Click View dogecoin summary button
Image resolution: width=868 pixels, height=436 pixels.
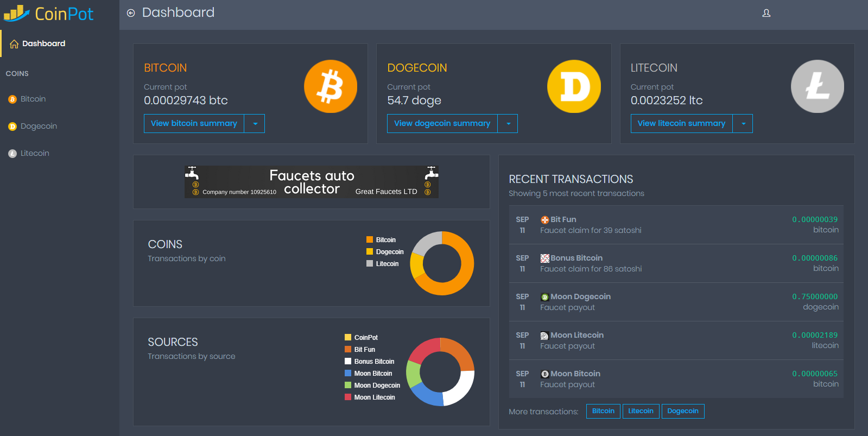click(442, 124)
